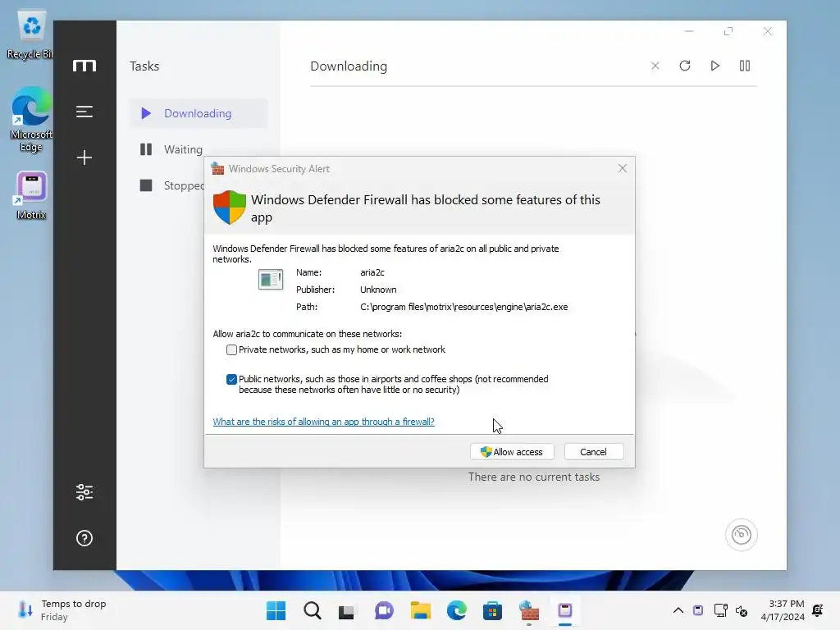Click the aria2c application icon in alert
Image resolution: width=840 pixels, height=630 pixels.
[x=271, y=279]
